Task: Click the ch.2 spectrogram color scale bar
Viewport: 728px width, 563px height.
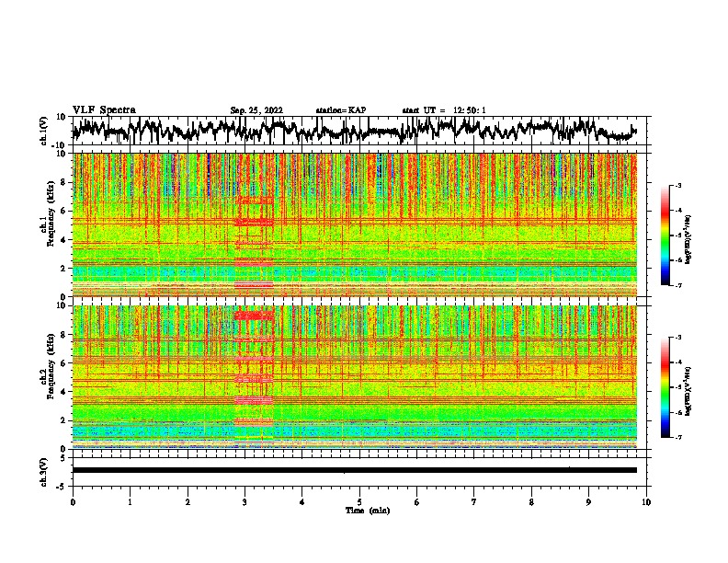Action: [x=665, y=387]
